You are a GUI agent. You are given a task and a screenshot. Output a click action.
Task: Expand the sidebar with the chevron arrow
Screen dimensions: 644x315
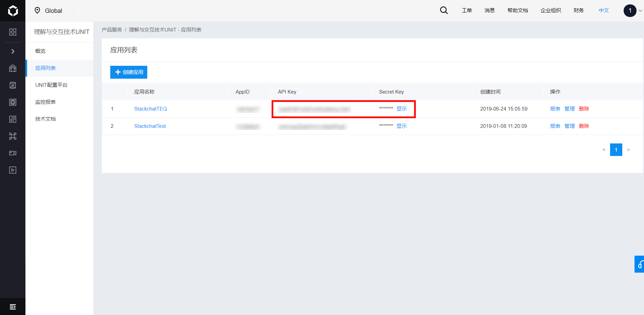pyautogui.click(x=13, y=51)
